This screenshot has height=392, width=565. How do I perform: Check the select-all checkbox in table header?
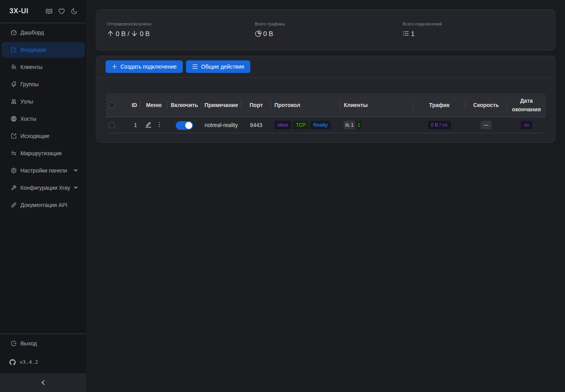tap(112, 105)
